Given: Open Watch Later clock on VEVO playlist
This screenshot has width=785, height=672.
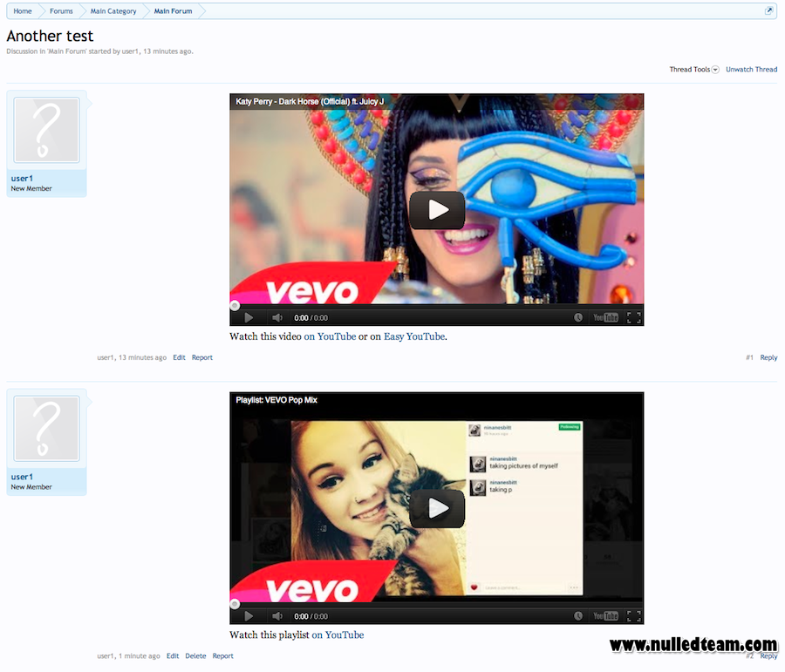Looking at the screenshot, I should (577, 616).
